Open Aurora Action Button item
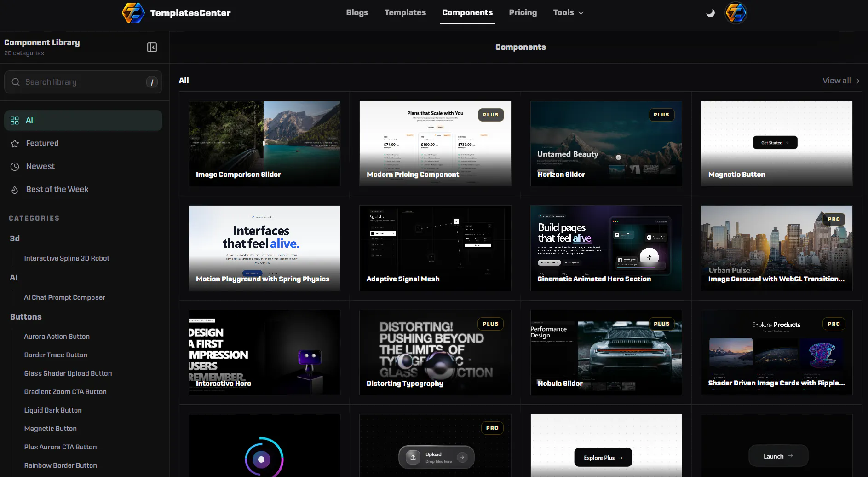 pos(57,337)
